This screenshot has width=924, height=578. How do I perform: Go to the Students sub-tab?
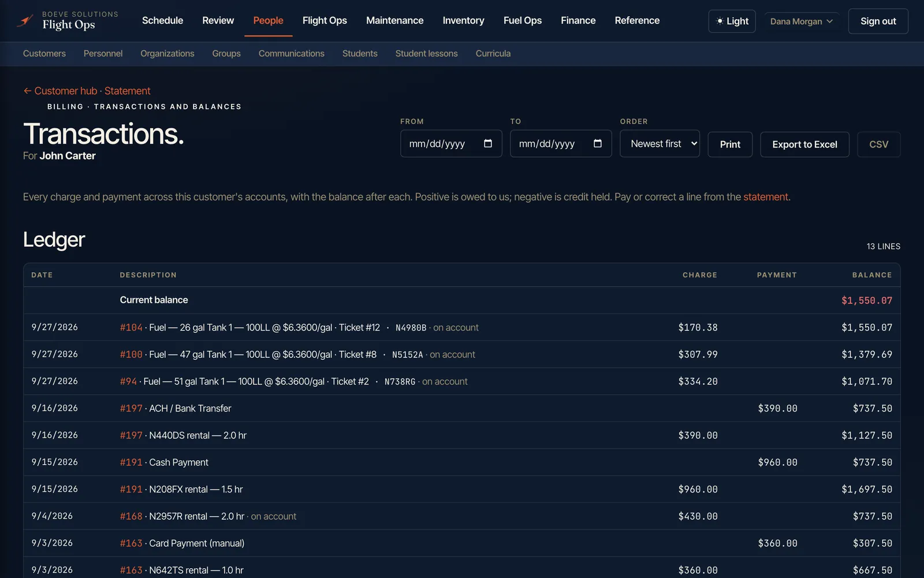pyautogui.click(x=360, y=53)
